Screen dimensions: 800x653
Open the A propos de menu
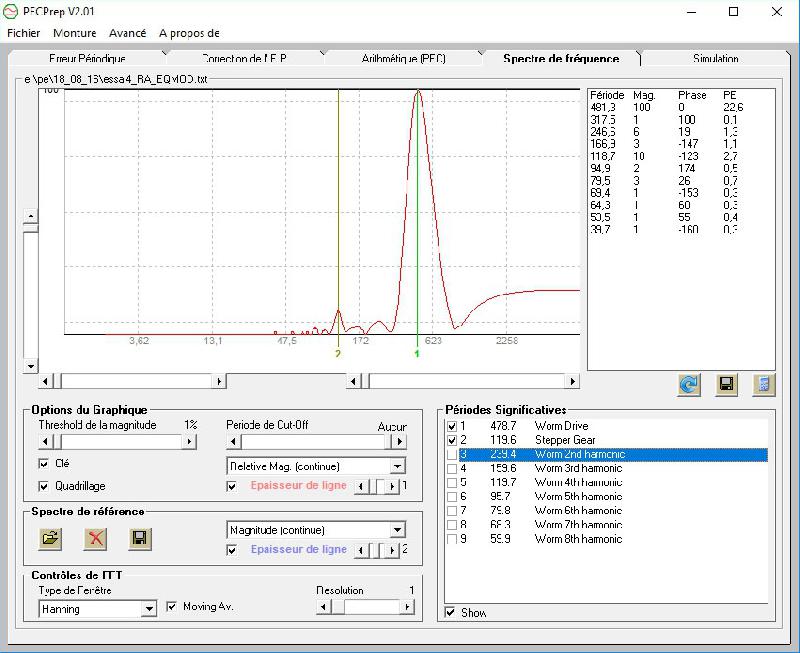[x=189, y=33]
